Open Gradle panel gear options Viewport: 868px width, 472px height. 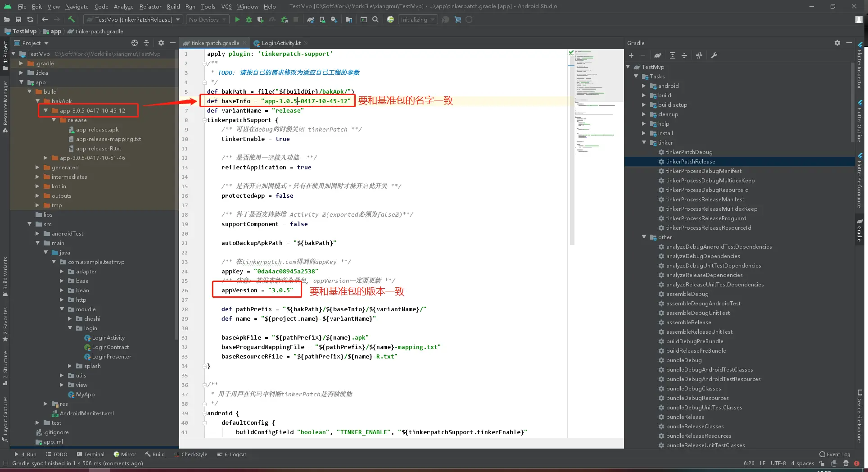(x=837, y=43)
